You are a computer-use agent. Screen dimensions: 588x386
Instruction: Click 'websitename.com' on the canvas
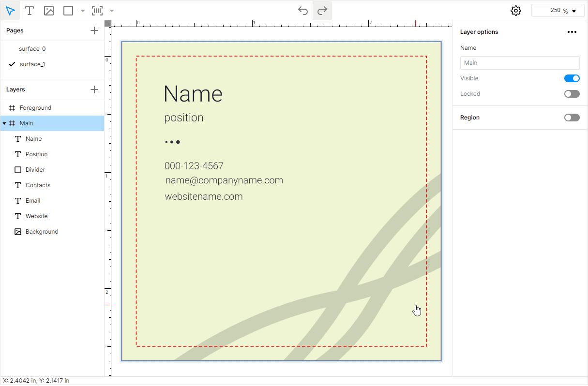pos(204,196)
